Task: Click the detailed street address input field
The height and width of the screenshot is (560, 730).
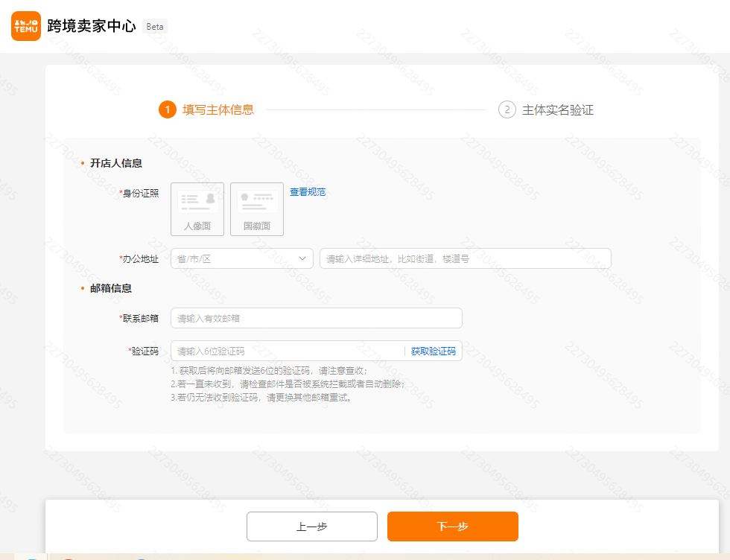Action: (466, 258)
